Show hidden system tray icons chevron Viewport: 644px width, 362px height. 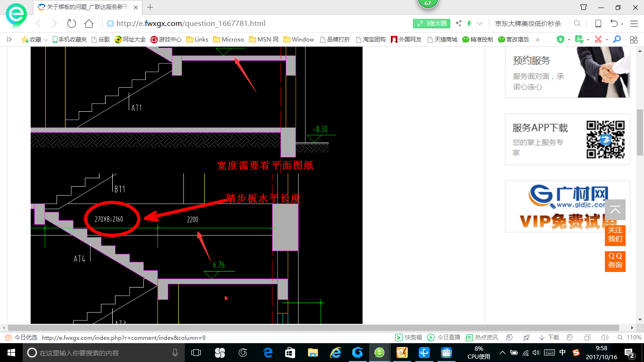[503, 353]
